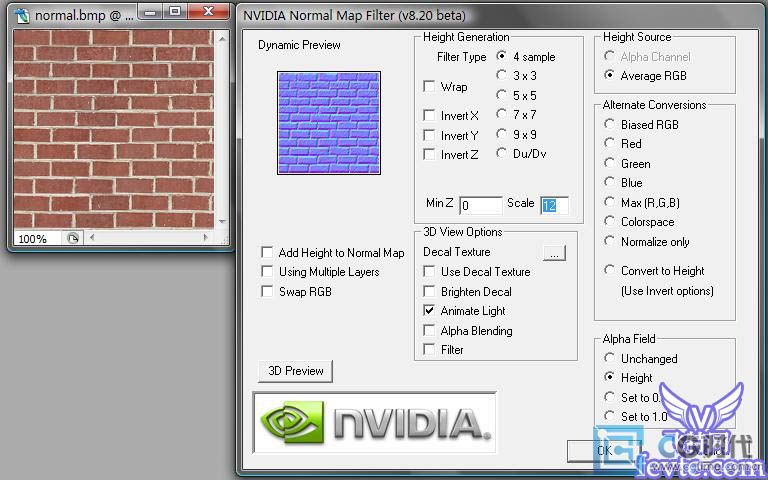The height and width of the screenshot is (480, 768).
Task: Browse for Decal Texture with ... button
Action: pyautogui.click(x=554, y=253)
